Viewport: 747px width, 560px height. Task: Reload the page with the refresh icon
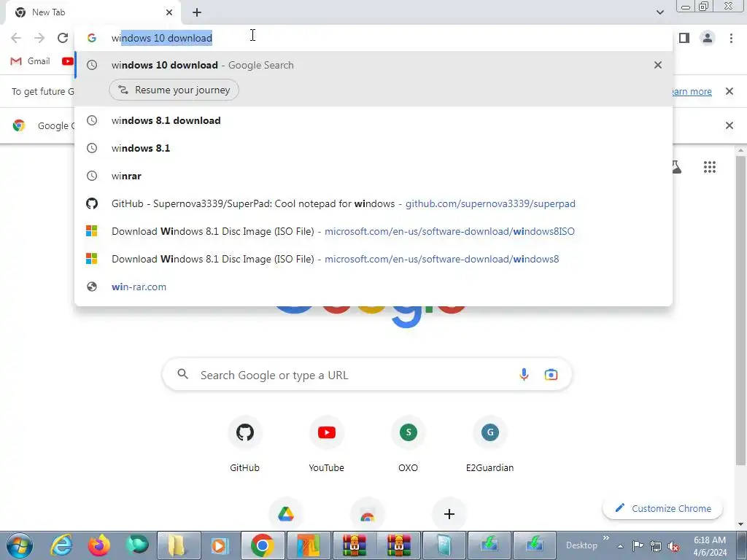63,38
